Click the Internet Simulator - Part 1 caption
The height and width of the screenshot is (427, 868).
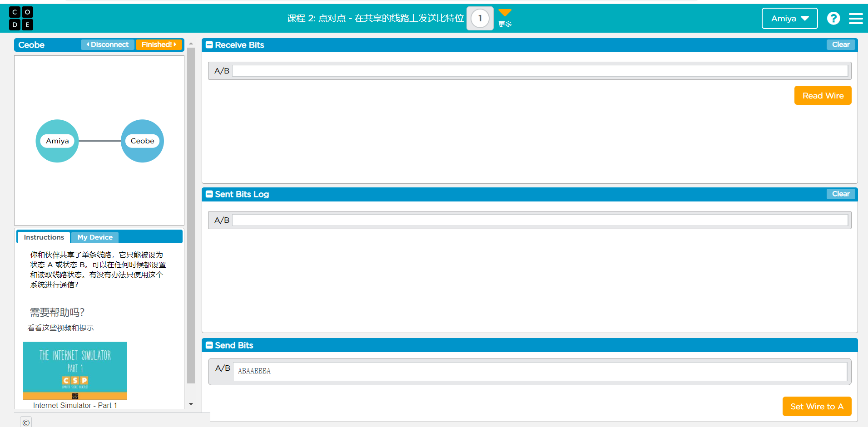pyautogui.click(x=75, y=406)
